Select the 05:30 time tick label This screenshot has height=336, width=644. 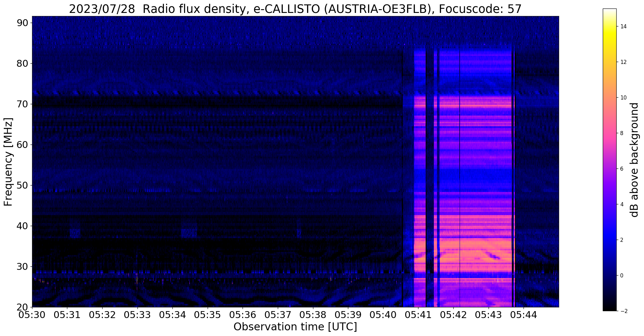tap(32, 315)
